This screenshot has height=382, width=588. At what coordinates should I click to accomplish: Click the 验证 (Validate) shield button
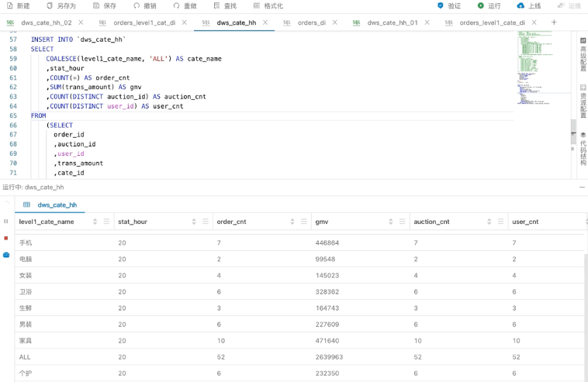[449, 5]
